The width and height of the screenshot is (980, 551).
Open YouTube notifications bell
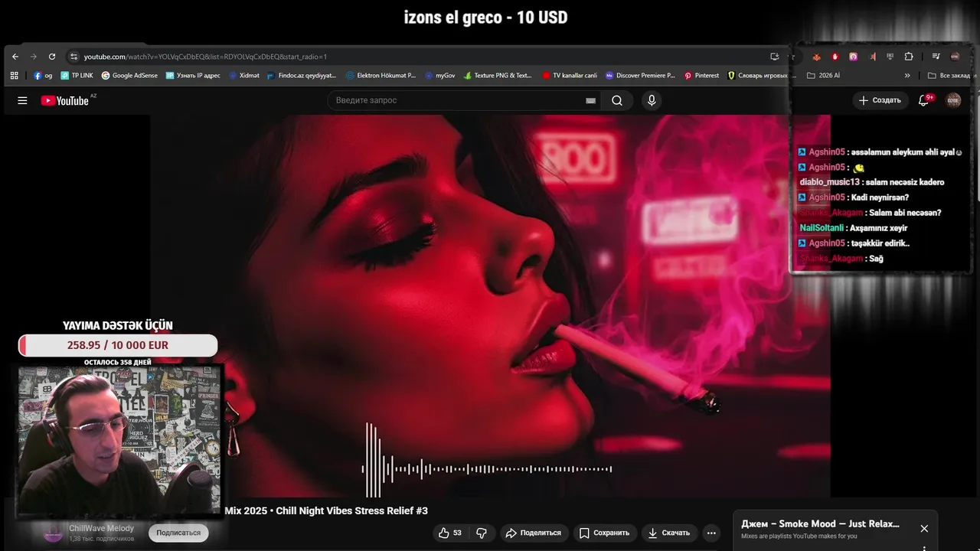pos(923,100)
